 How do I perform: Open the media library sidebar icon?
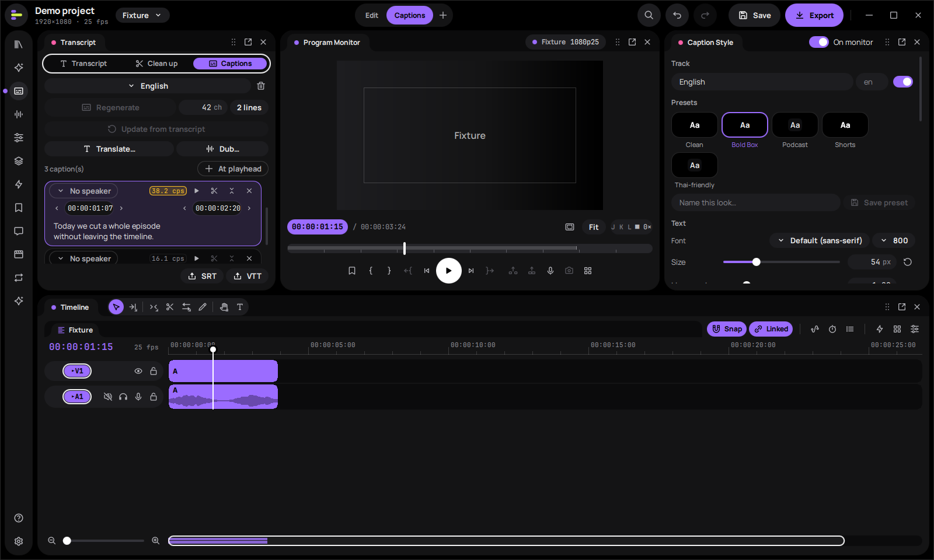pyautogui.click(x=19, y=44)
